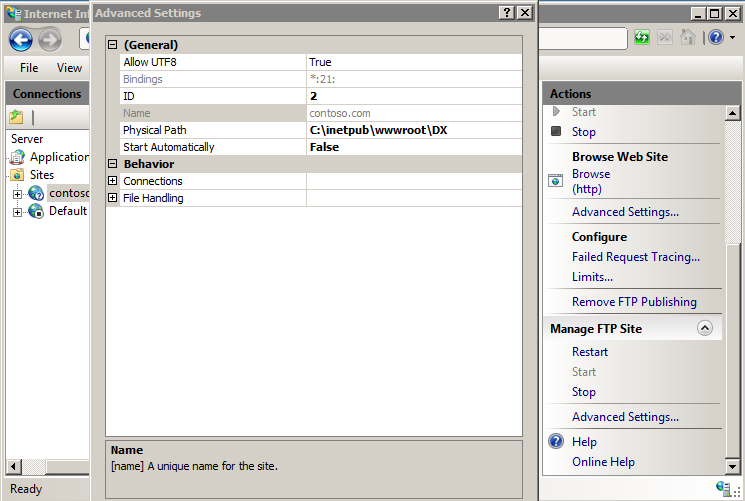Select the Physical Path value field
The height and width of the screenshot is (501, 745).
point(414,130)
